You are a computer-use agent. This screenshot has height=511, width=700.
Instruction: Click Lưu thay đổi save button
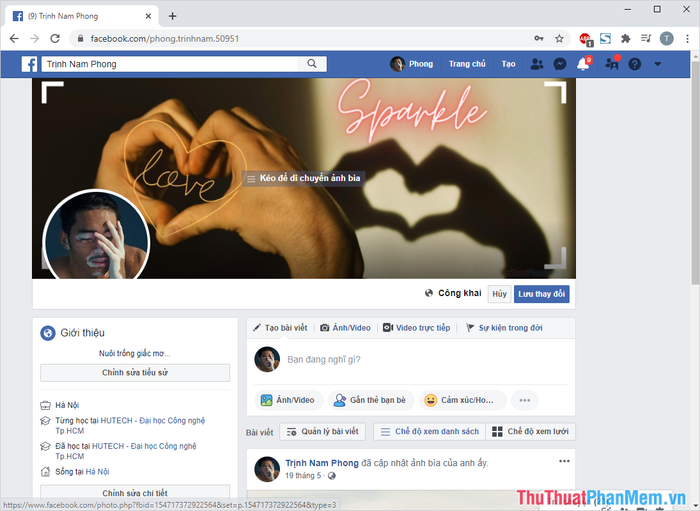pos(542,294)
